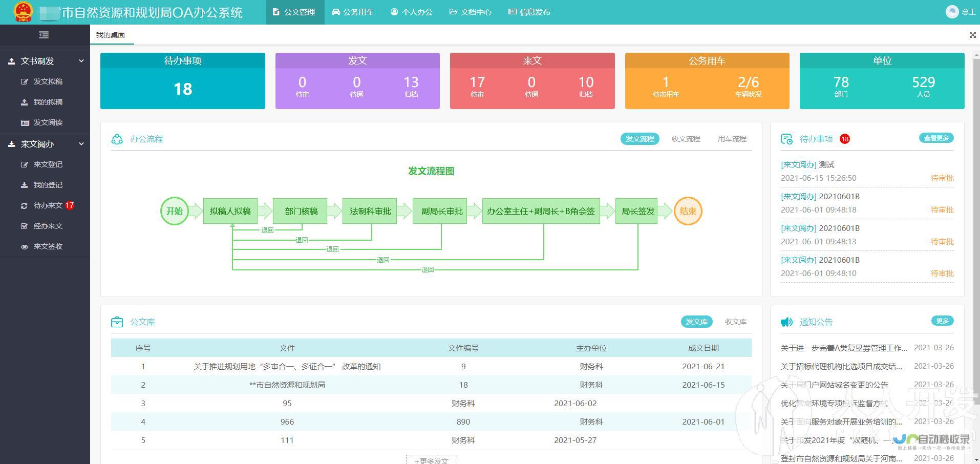Image resolution: width=980 pixels, height=464 pixels.
Task: Toggle the document library to 收文库
Action: pos(735,322)
